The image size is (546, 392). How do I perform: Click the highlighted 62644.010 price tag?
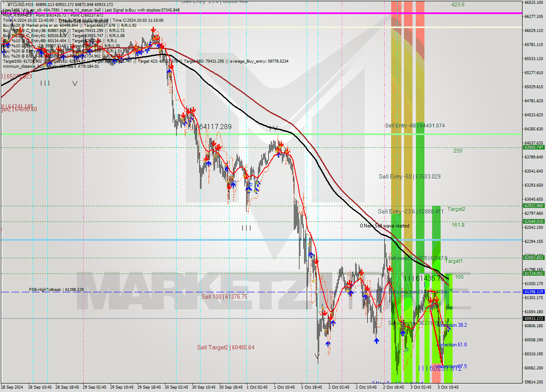point(534,221)
